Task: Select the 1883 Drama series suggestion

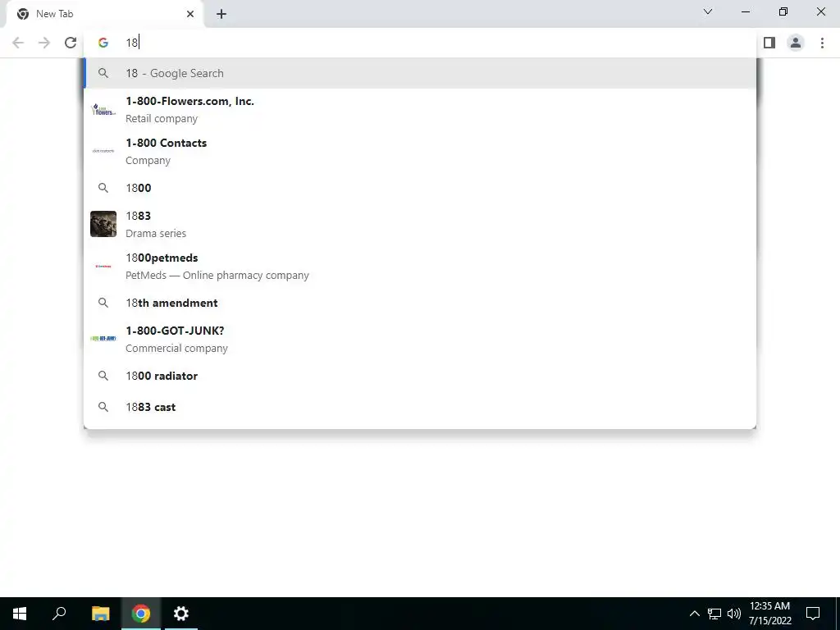Action: (x=420, y=224)
